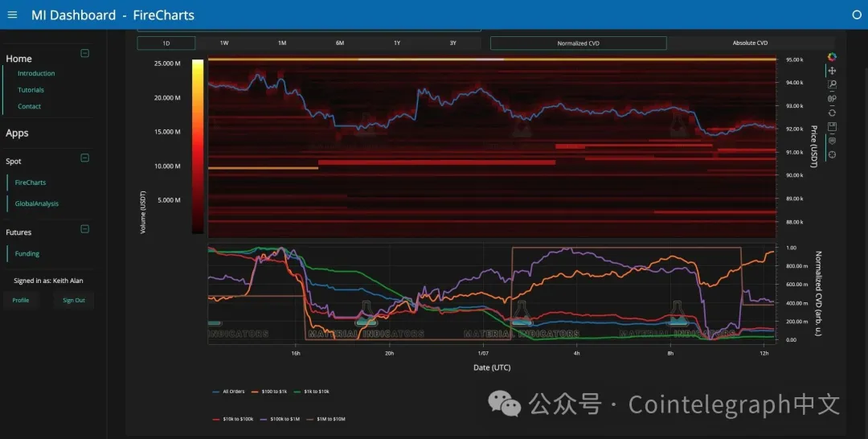The height and width of the screenshot is (439, 868).
Task: Toggle All Orders line in legend
Action: [x=227, y=392]
